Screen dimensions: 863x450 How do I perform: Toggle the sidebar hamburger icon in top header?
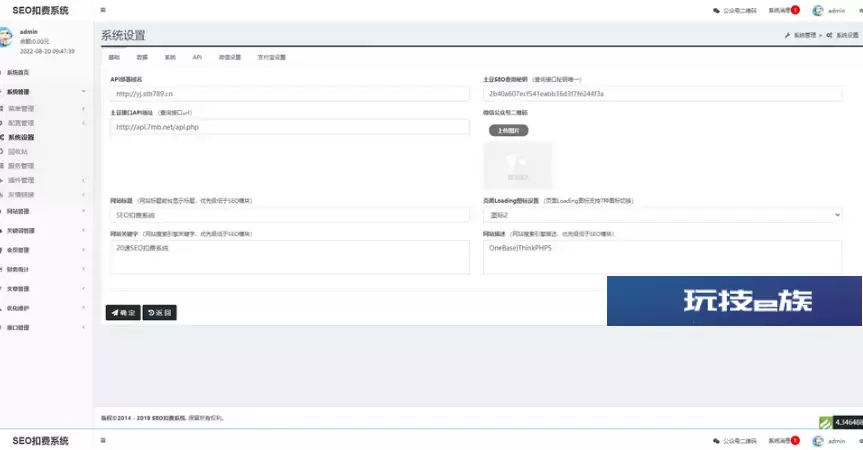pyautogui.click(x=103, y=10)
